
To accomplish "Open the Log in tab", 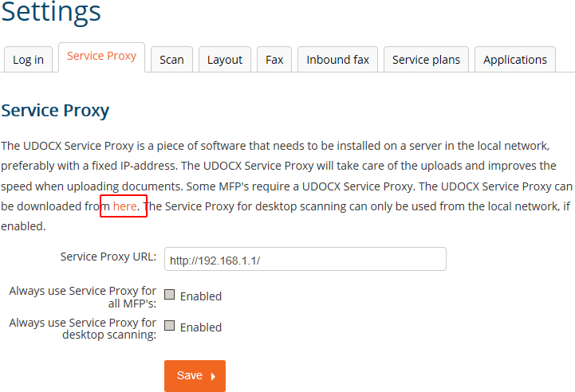I will [x=28, y=59].
